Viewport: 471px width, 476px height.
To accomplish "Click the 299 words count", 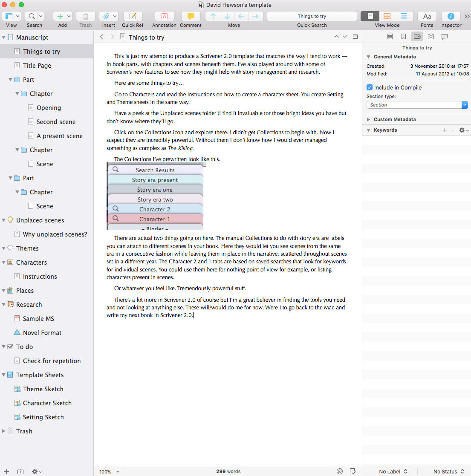I will pyautogui.click(x=228, y=471).
